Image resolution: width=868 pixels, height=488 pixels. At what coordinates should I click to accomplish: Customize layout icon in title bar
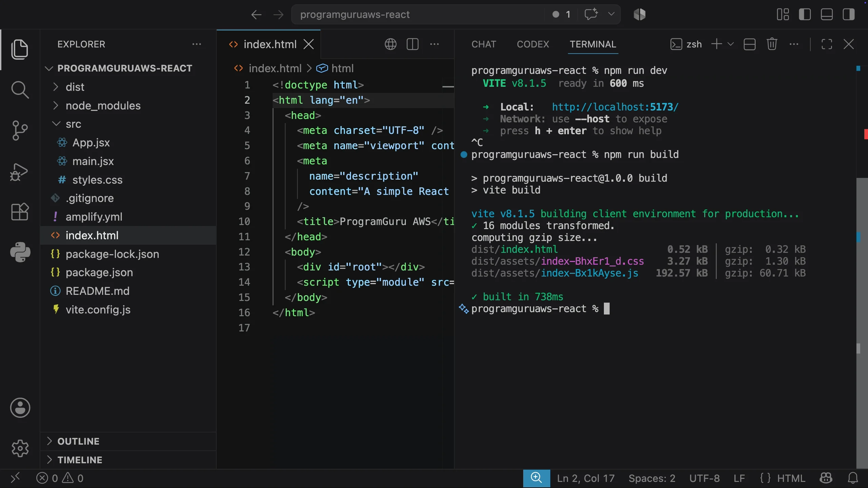click(x=783, y=15)
